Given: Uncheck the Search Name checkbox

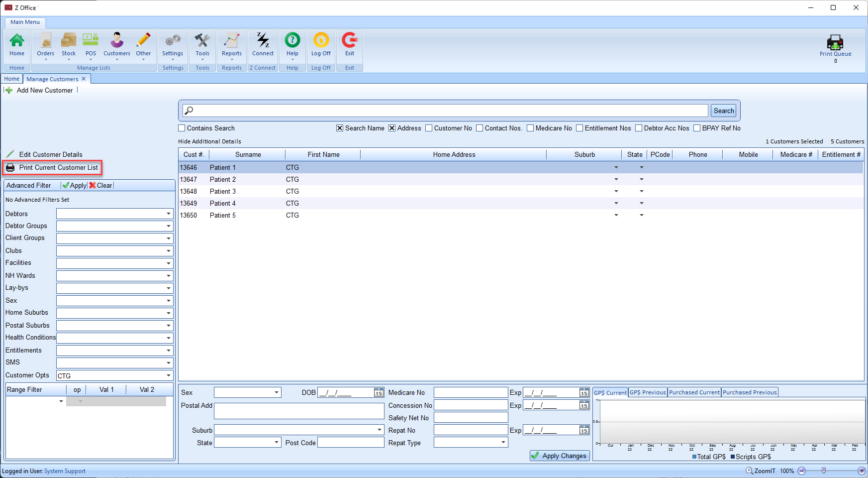Looking at the screenshot, I should pyautogui.click(x=340, y=128).
